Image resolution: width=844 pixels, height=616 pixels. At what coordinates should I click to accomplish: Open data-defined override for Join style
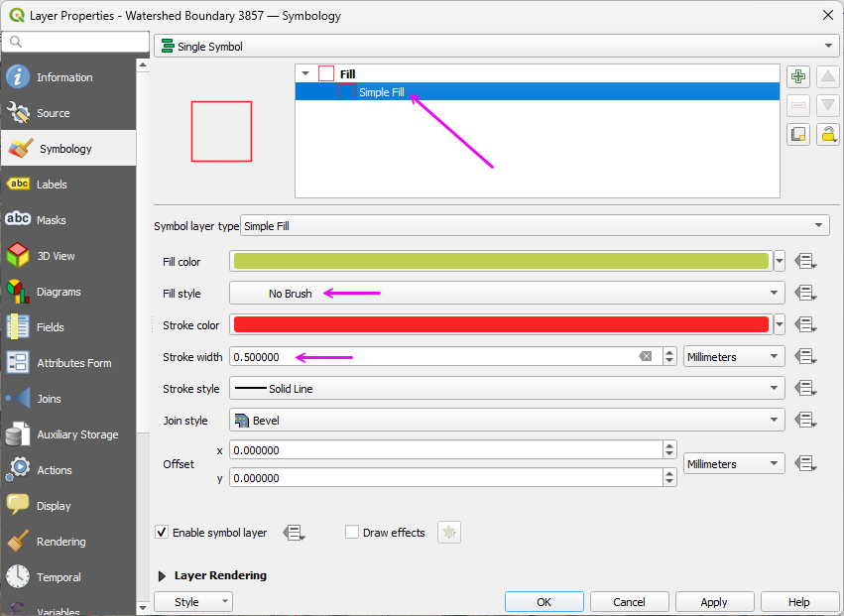tap(805, 421)
